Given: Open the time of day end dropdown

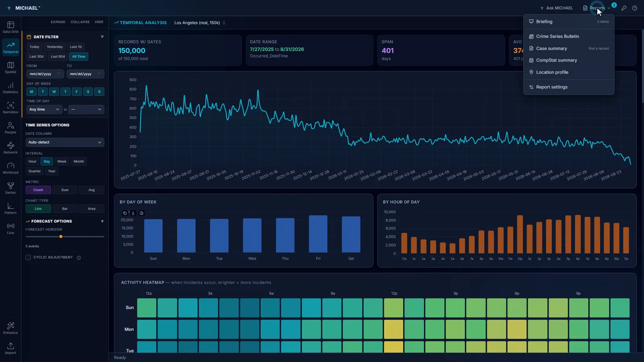Looking at the screenshot, I should 86,109.
